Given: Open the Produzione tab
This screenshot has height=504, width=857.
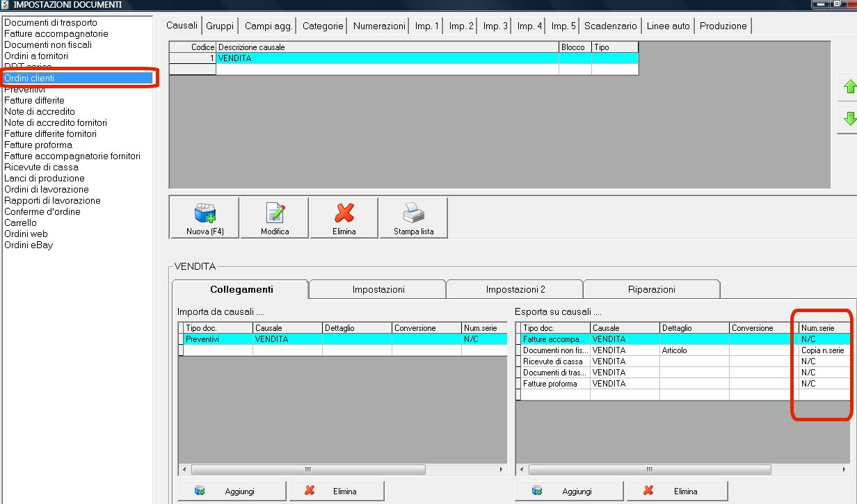Looking at the screenshot, I should tap(723, 26).
